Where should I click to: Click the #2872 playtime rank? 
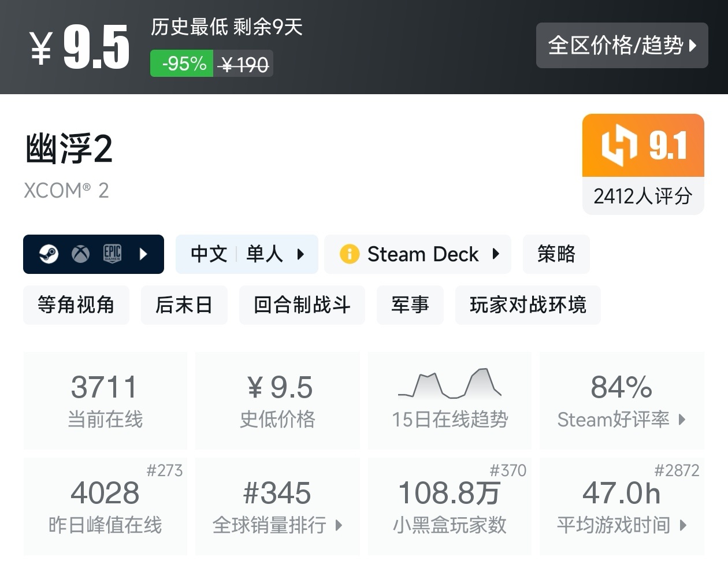pyautogui.click(x=677, y=470)
